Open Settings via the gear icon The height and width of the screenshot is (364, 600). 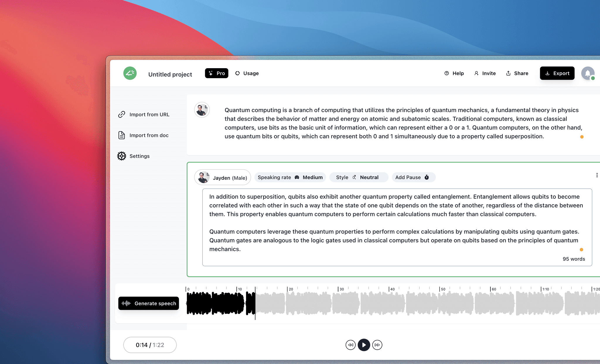121,156
